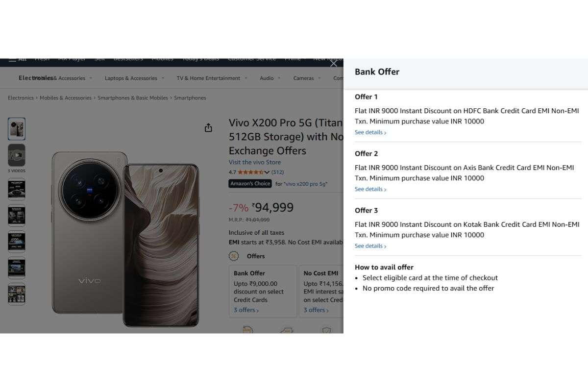
Task: Select the first product image thumbnail
Action: pos(17,128)
